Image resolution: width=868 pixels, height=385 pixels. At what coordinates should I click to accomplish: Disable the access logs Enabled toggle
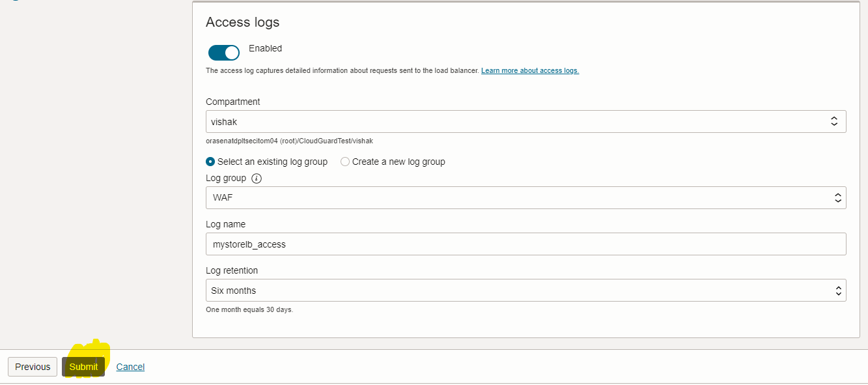[224, 53]
